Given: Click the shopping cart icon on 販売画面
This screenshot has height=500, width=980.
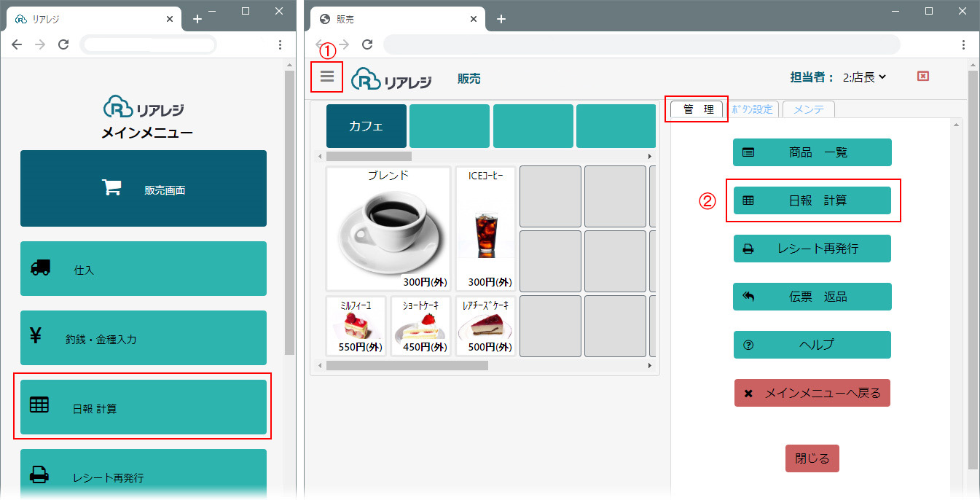Looking at the screenshot, I should (x=111, y=188).
